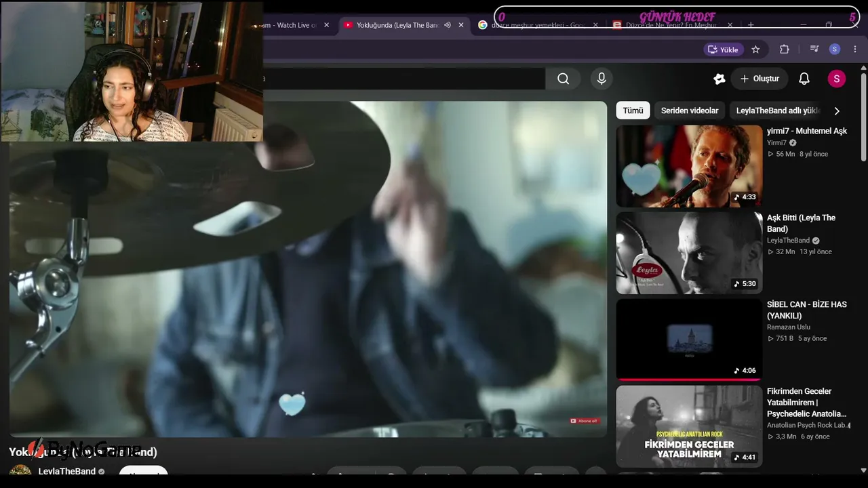Click the title SİBEL CAN - BİZE HAS (YANKILI)
The width and height of the screenshot is (868, 488).
tap(807, 310)
